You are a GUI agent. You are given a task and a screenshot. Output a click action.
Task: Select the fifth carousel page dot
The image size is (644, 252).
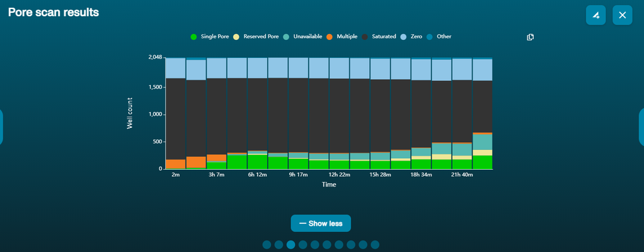pyautogui.click(x=315, y=245)
